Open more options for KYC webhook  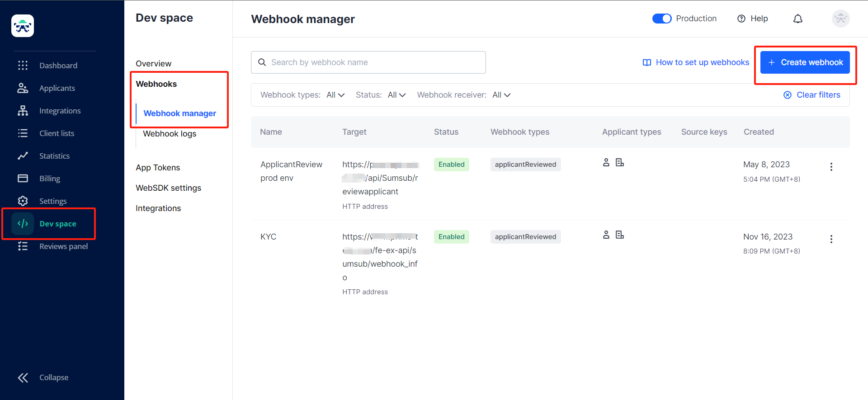(831, 239)
